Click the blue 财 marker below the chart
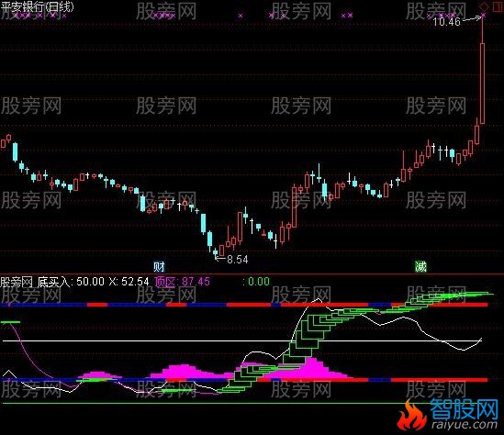Image resolution: width=504 pixels, height=435 pixels. coord(159,267)
